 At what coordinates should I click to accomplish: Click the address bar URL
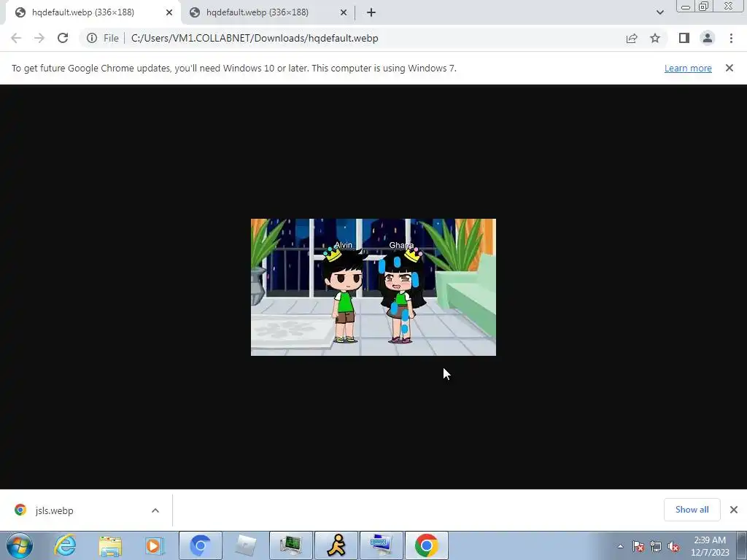tap(255, 38)
